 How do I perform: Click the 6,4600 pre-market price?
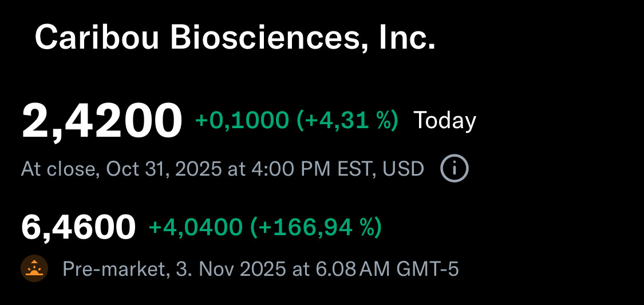point(78,227)
